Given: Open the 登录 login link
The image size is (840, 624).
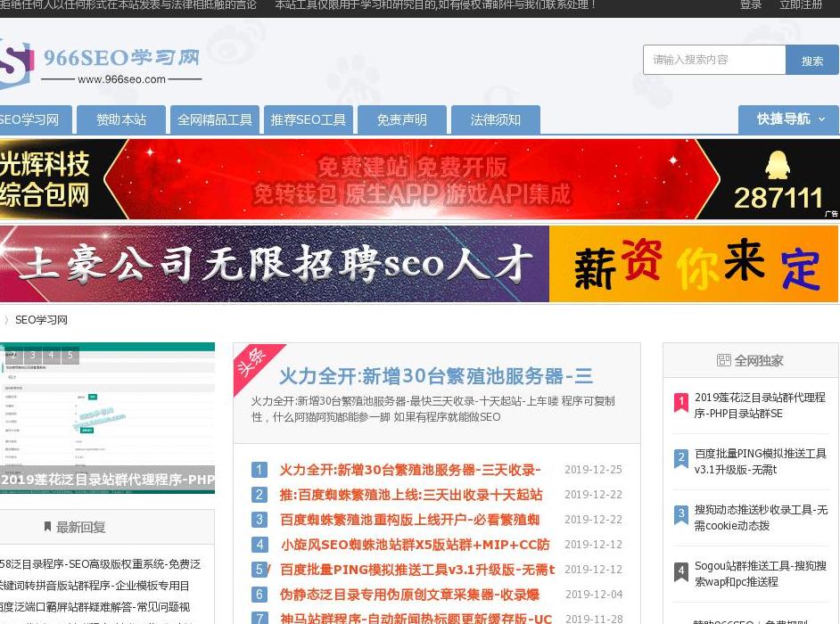Looking at the screenshot, I should coord(751,4).
